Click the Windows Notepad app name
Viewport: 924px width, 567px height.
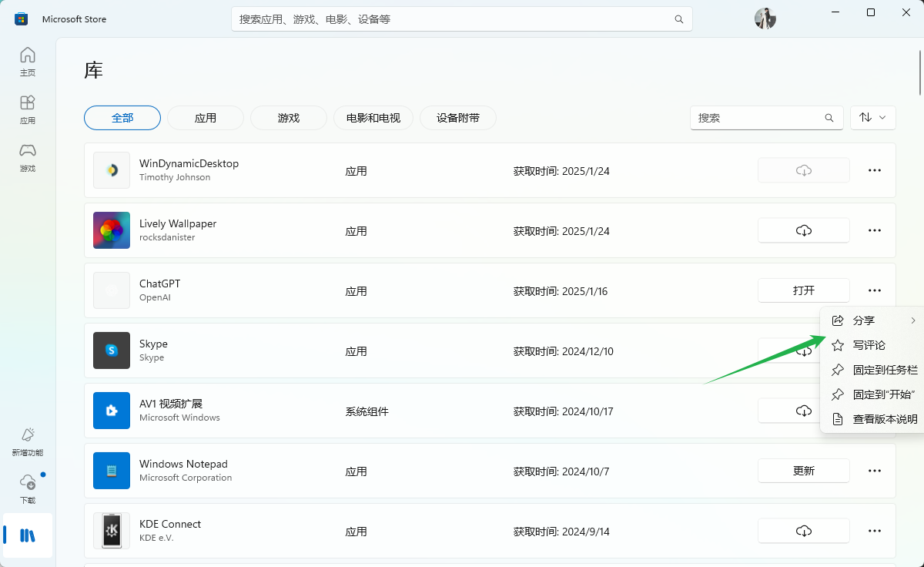pyautogui.click(x=183, y=464)
